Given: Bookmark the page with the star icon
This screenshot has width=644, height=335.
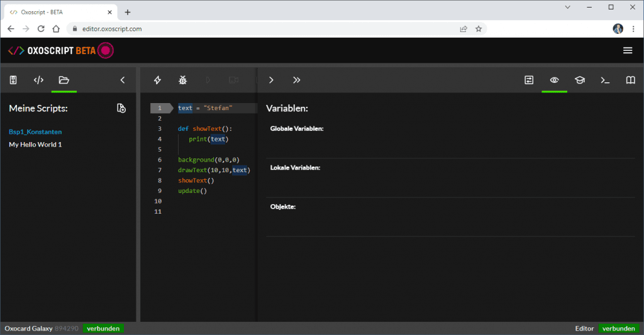Looking at the screenshot, I should pyautogui.click(x=479, y=28).
